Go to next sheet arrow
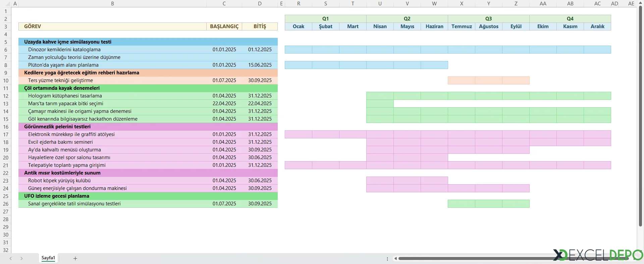The image size is (644, 264). click(21, 258)
